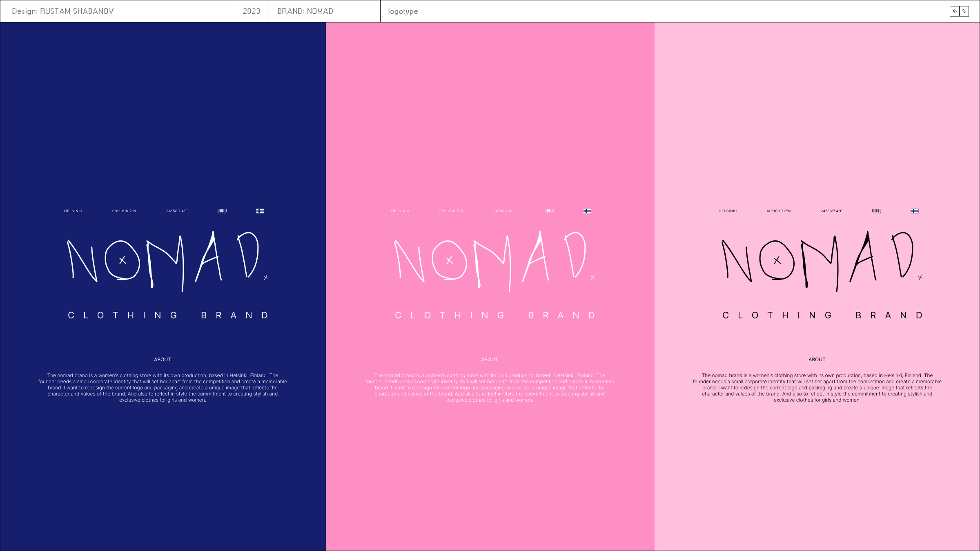Click the Finnish flag on the light pink panel
The height and width of the screenshot is (551, 980).
[914, 211]
